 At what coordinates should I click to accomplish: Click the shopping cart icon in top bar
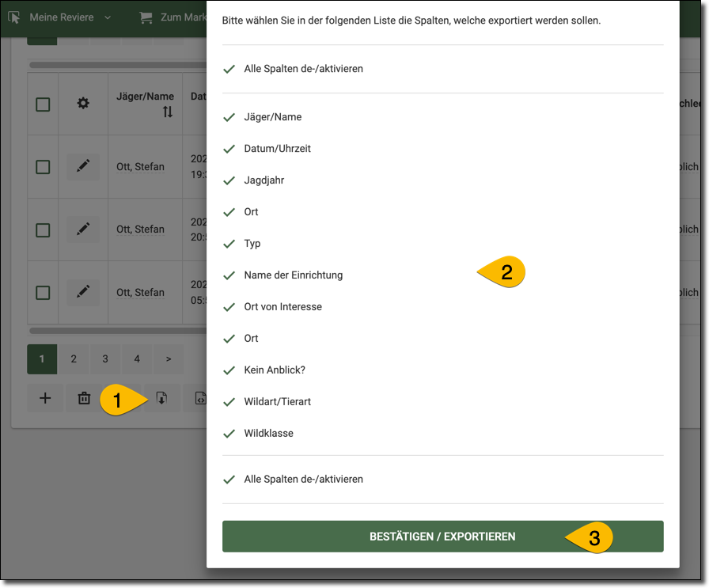[x=146, y=17]
